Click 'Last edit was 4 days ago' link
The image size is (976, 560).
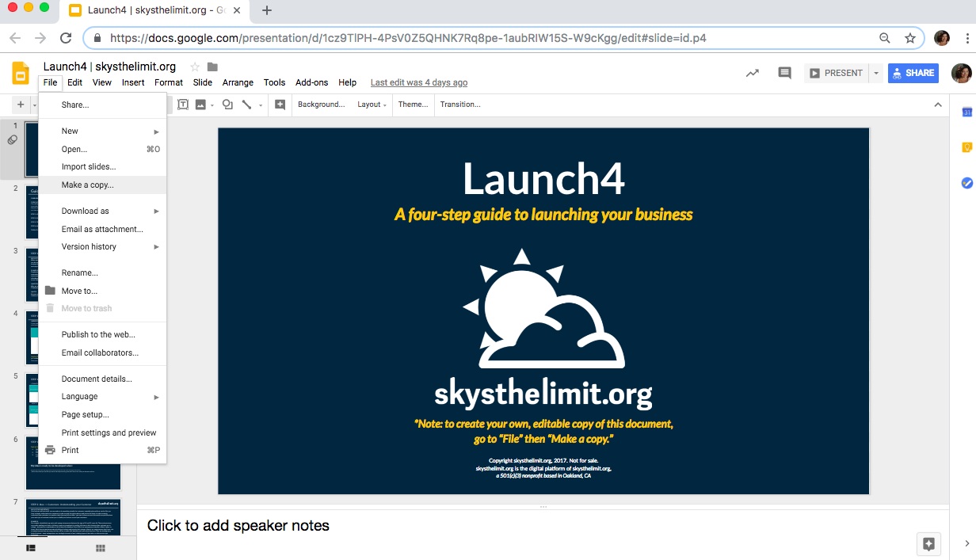pos(419,82)
